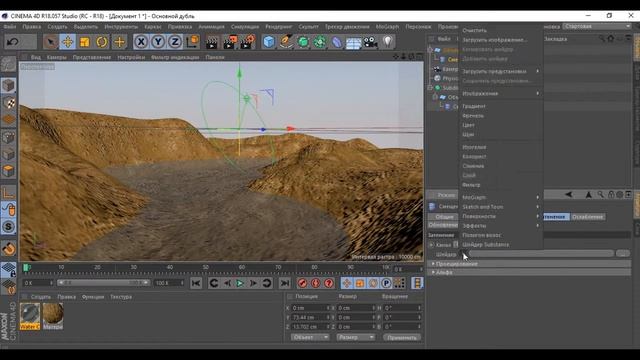Click the green Subdivision generator icon
Screen dimensions: 640x360
(303, 42)
